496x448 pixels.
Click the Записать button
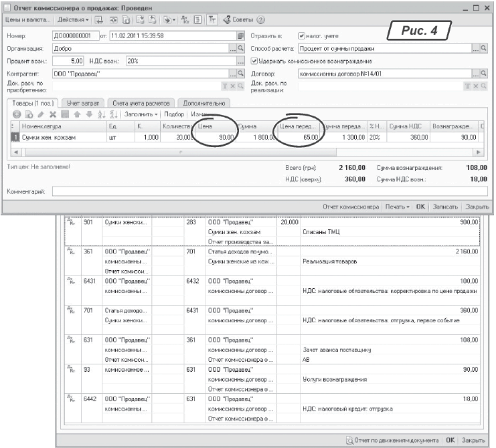click(x=446, y=206)
